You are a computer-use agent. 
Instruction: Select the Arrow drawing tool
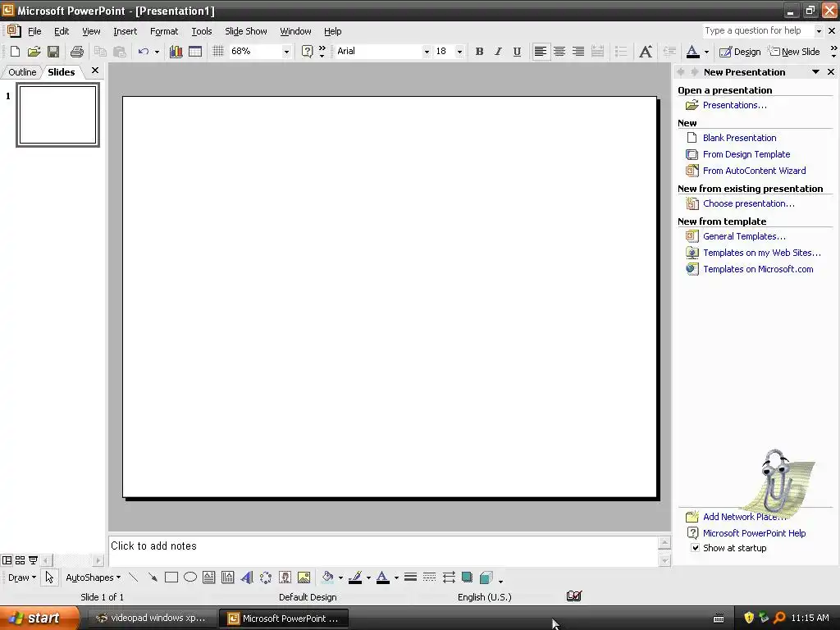pyautogui.click(x=152, y=577)
